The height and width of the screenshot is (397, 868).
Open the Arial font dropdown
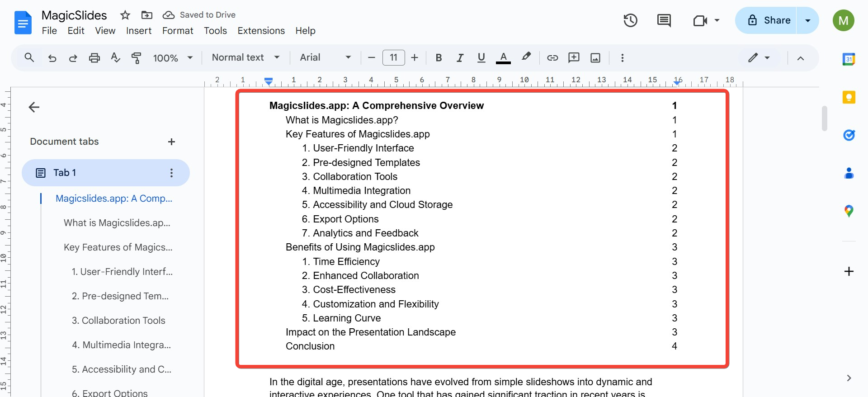pyautogui.click(x=325, y=58)
